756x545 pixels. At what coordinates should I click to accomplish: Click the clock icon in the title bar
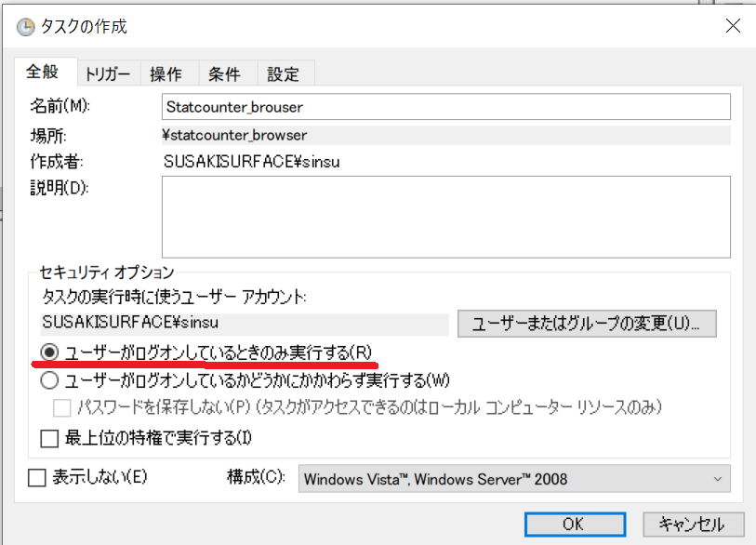point(25,27)
